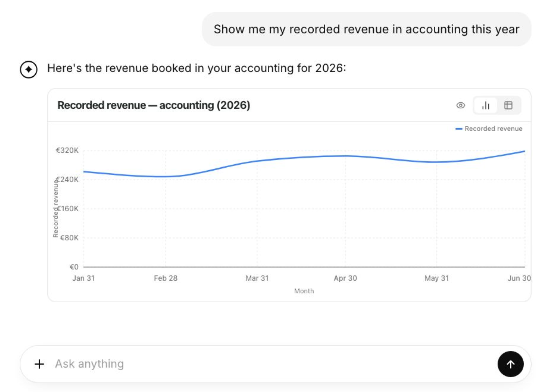Screen dimensions: 542x392
Task: Click the Ask anything input field
Action: 272,364
